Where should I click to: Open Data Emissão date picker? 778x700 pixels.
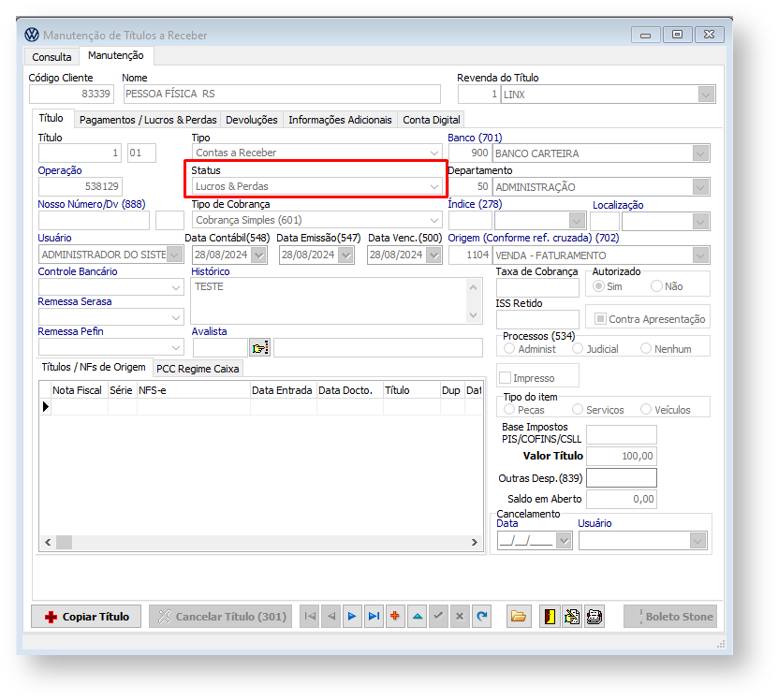345,255
